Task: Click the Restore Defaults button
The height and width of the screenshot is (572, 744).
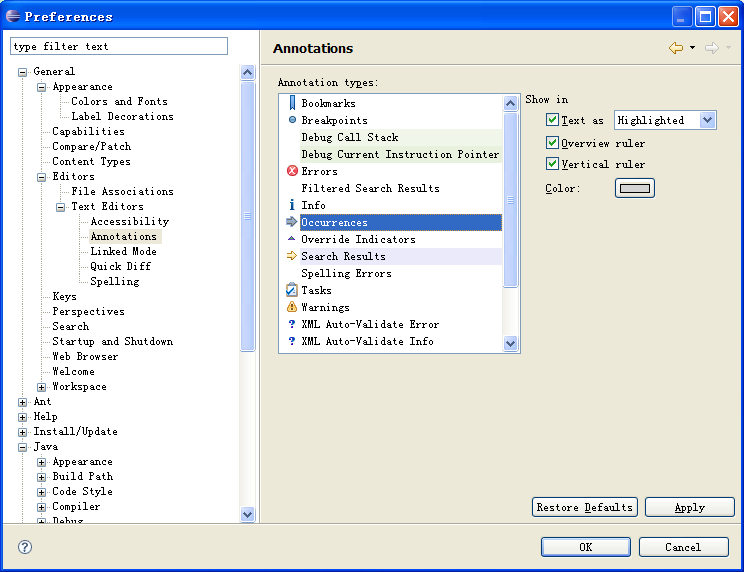Action: [x=585, y=507]
